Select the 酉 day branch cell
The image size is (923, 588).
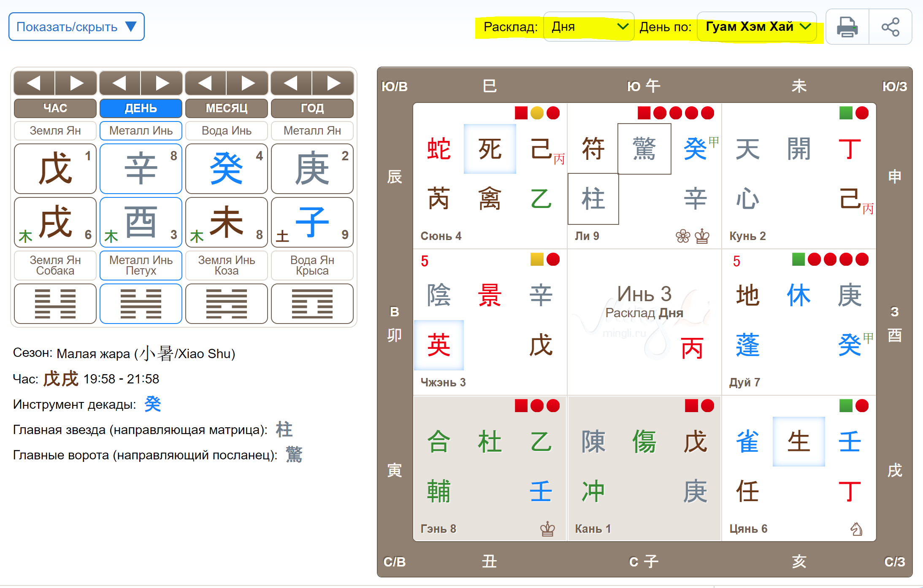coord(141,222)
